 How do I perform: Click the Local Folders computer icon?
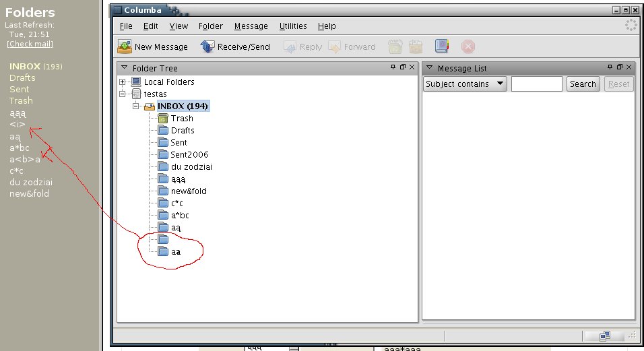[136, 82]
